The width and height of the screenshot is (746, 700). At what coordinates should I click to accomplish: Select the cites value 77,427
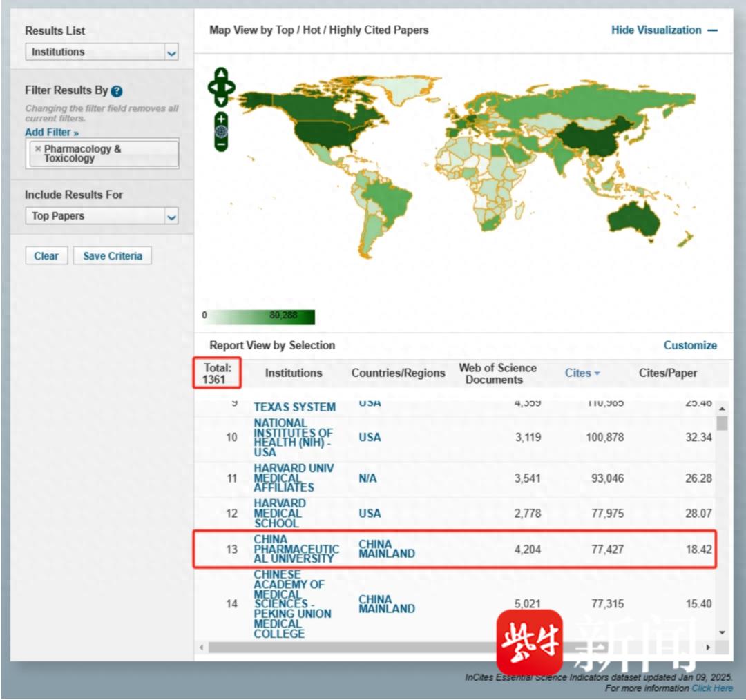click(608, 550)
